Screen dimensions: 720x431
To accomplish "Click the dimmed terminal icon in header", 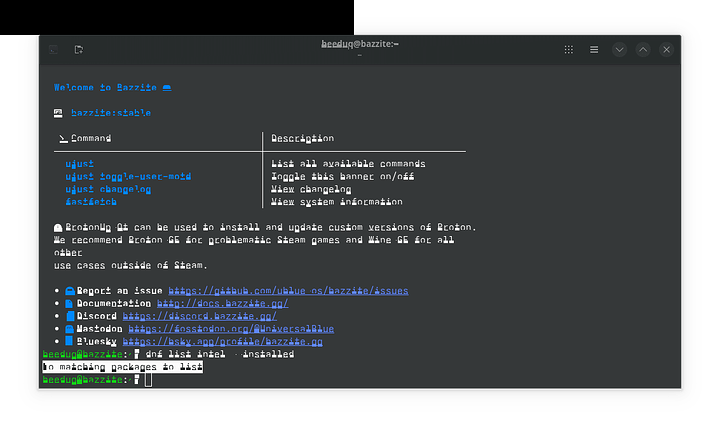I will point(53,49).
